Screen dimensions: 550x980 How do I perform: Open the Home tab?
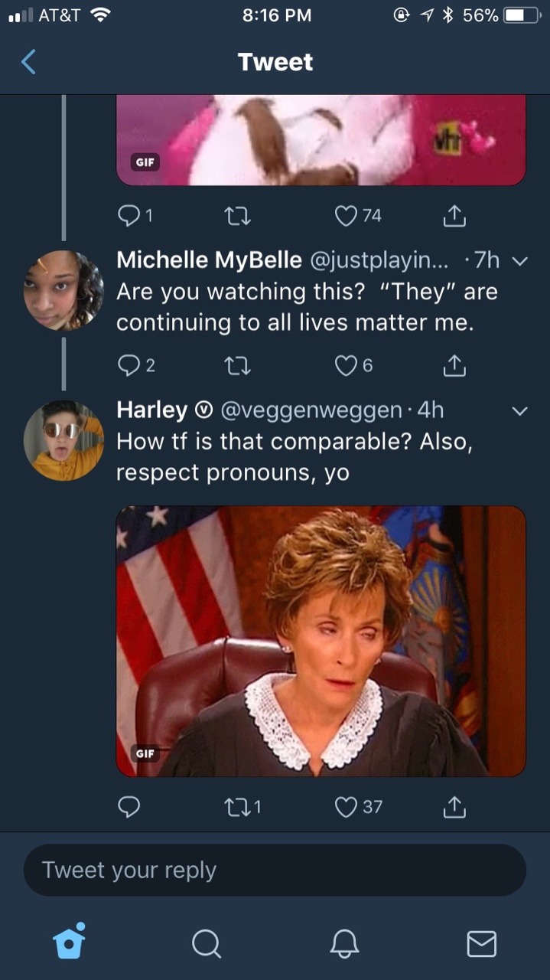(x=69, y=942)
